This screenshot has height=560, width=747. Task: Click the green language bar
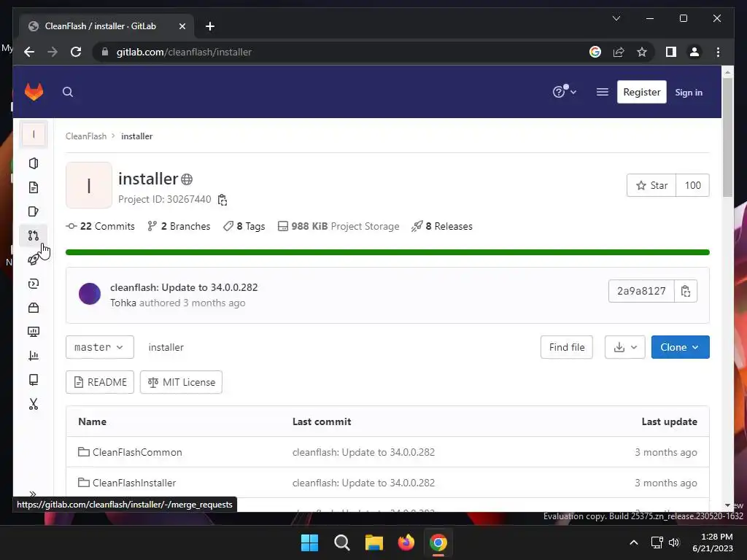pos(387,252)
